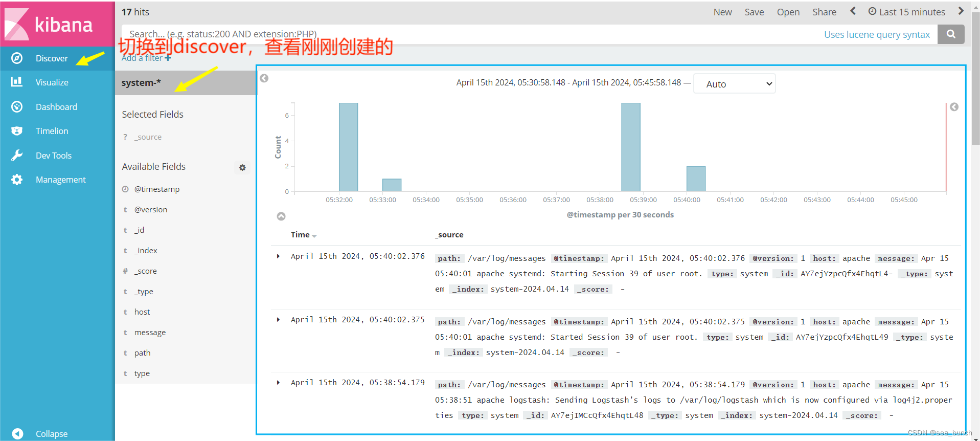Click the @timestamp clock type icon

coord(125,189)
